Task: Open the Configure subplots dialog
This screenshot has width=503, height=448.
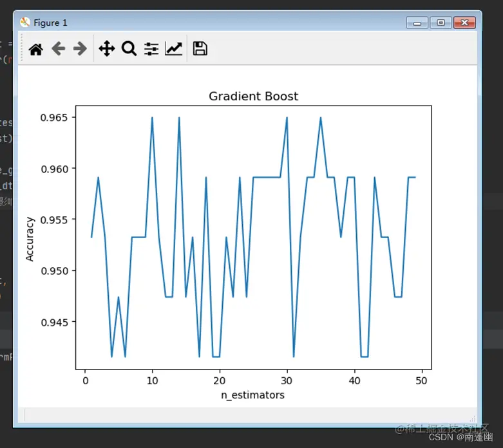Action: [151, 49]
